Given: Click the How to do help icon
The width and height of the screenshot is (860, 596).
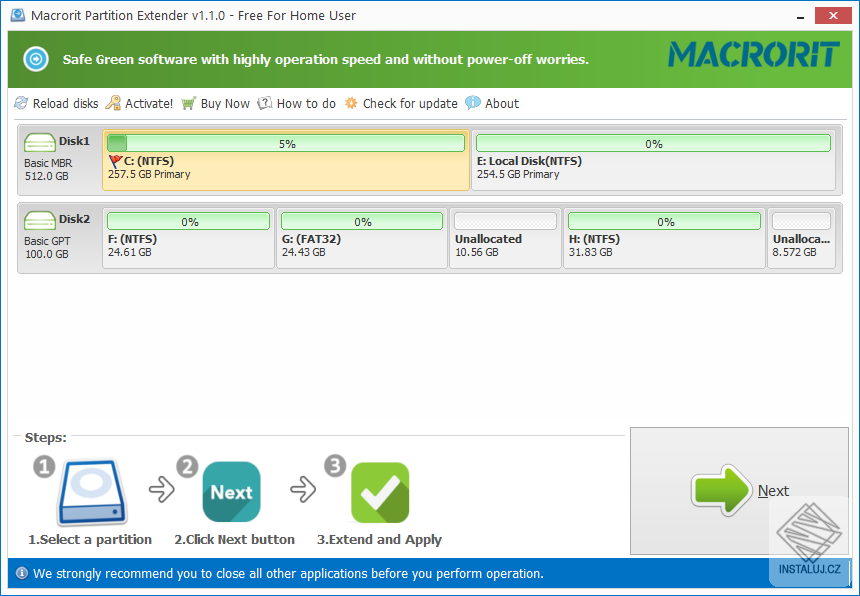Looking at the screenshot, I should (264, 103).
